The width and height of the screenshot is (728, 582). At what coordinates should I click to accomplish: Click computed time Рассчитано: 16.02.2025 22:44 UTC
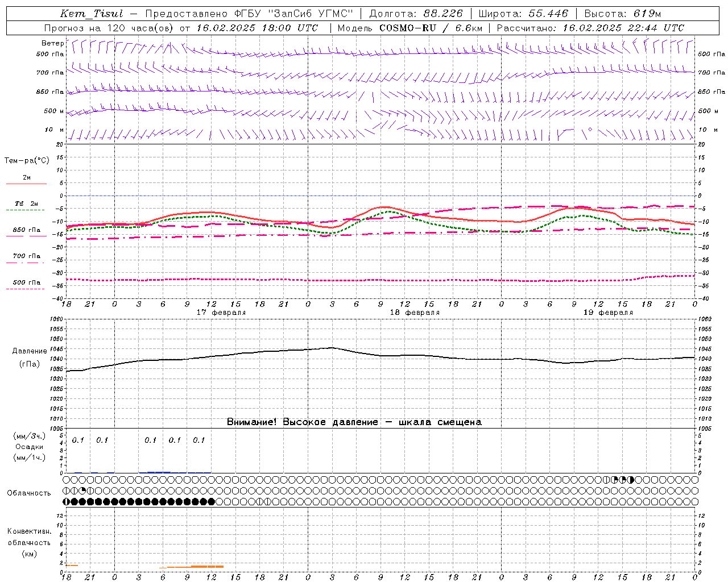(x=590, y=28)
